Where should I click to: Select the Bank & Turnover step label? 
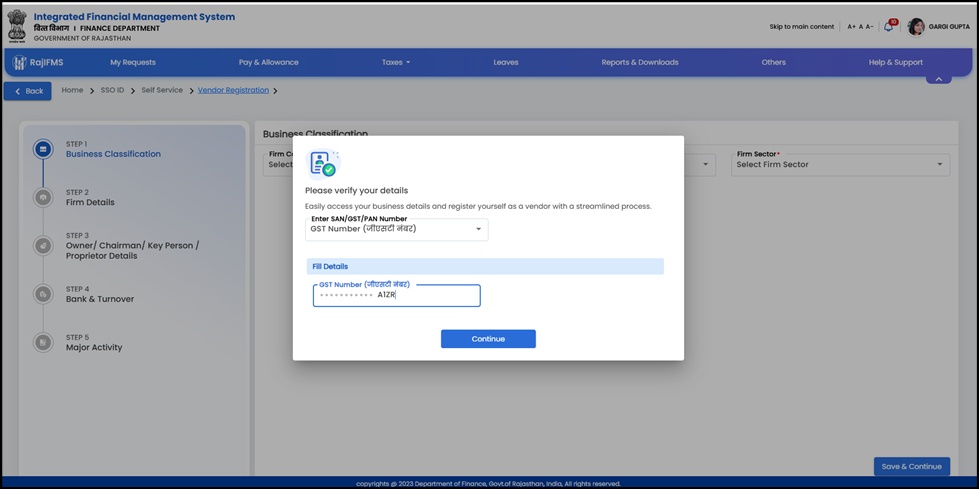(100, 299)
